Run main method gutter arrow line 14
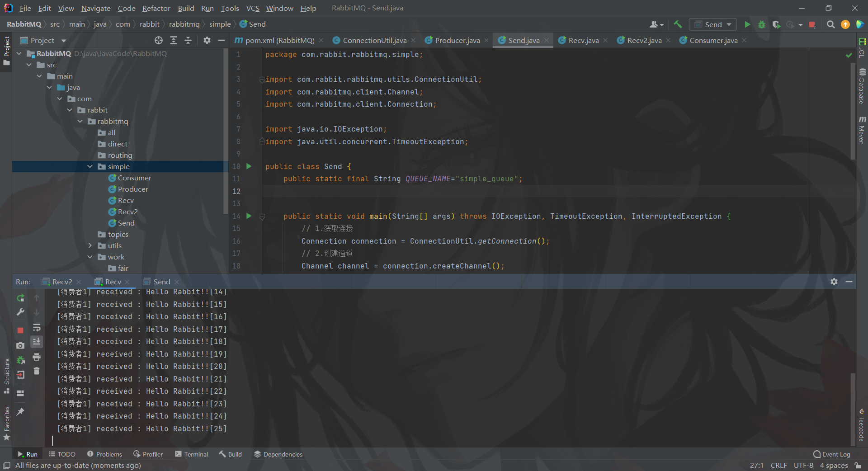The height and width of the screenshot is (471, 868). (249, 216)
